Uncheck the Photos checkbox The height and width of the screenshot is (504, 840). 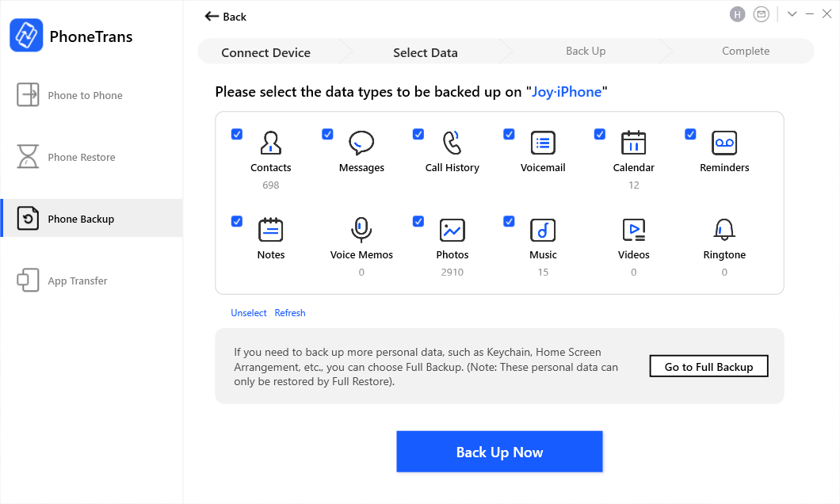click(418, 221)
